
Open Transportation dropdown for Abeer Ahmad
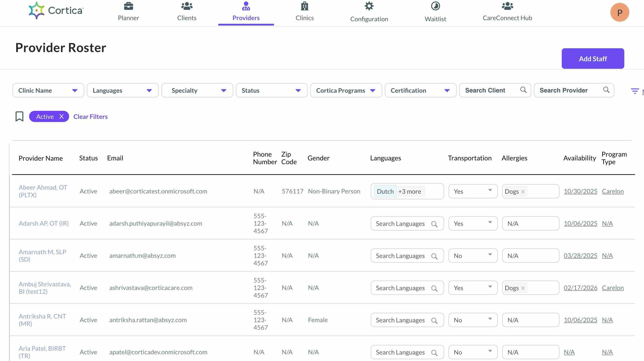click(473, 191)
